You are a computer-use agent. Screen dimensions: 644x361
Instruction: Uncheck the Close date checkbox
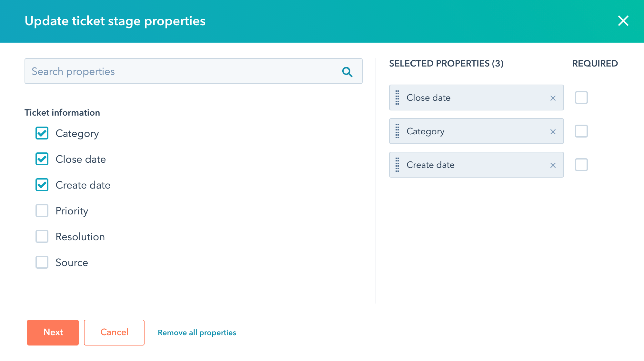coord(42,159)
